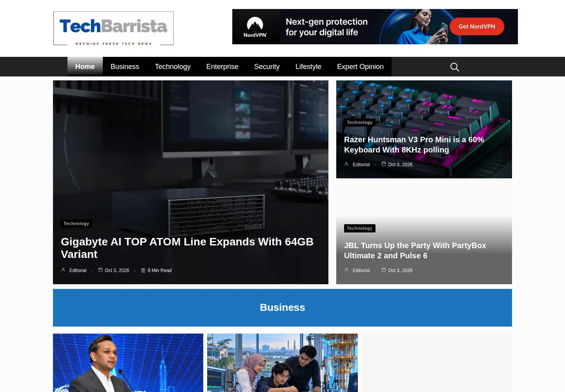Click calendar icon on Gigabyte article

coord(100,270)
